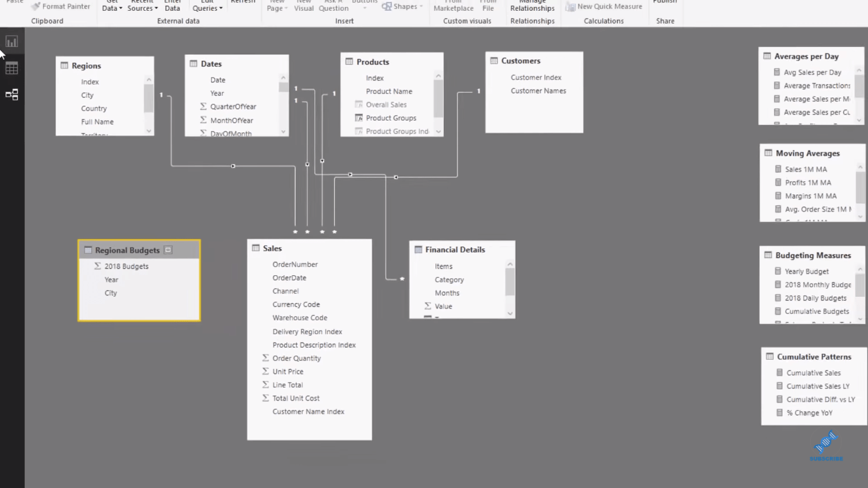Expand the Recent Sources dropdown
Image resolution: width=868 pixels, height=488 pixels.
[x=156, y=8]
